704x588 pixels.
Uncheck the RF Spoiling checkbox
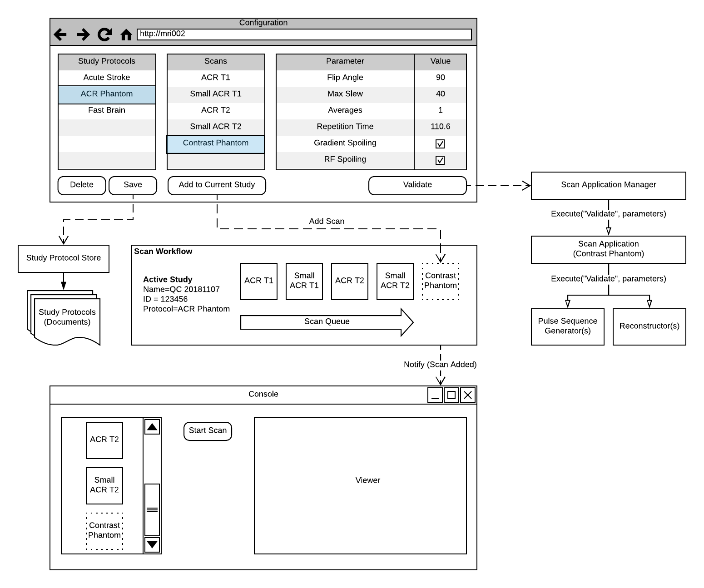440,160
